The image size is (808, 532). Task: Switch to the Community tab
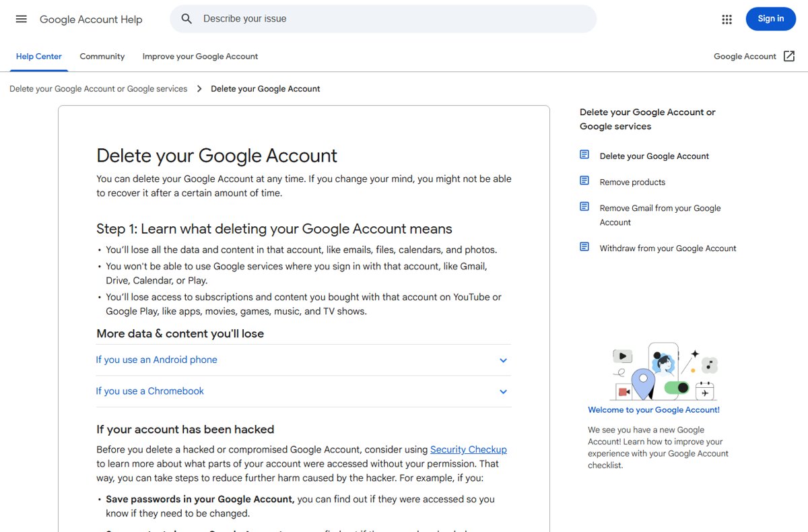(x=102, y=57)
